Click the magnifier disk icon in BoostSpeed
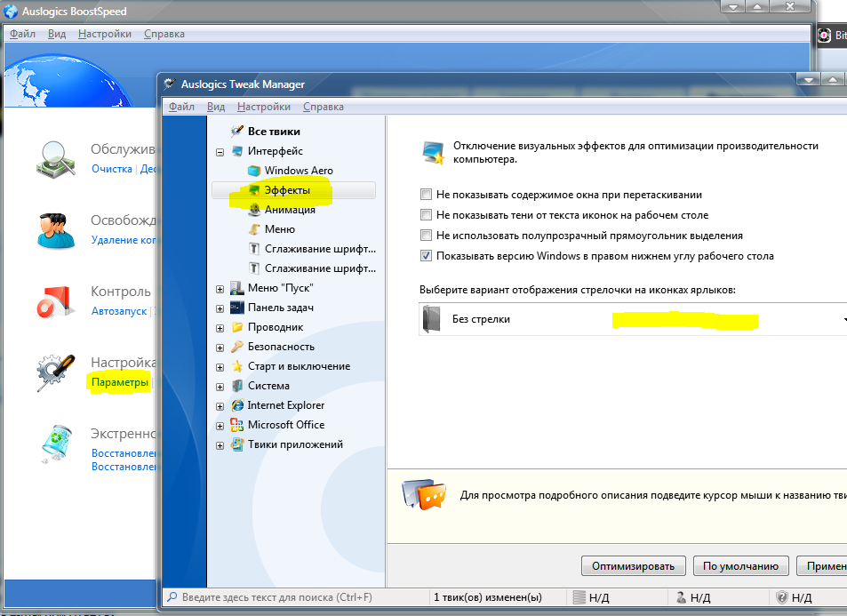The width and height of the screenshot is (847, 616). click(56, 160)
